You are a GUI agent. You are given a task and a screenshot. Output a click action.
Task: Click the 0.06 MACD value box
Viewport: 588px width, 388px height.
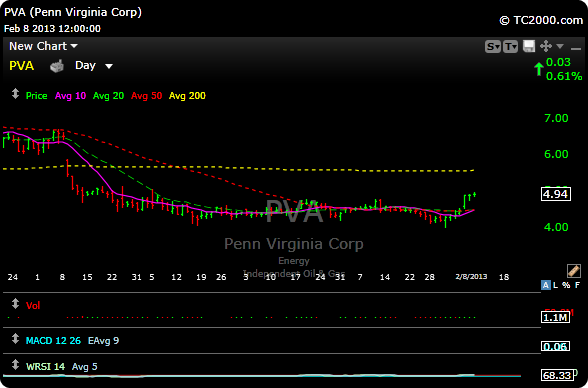point(555,346)
